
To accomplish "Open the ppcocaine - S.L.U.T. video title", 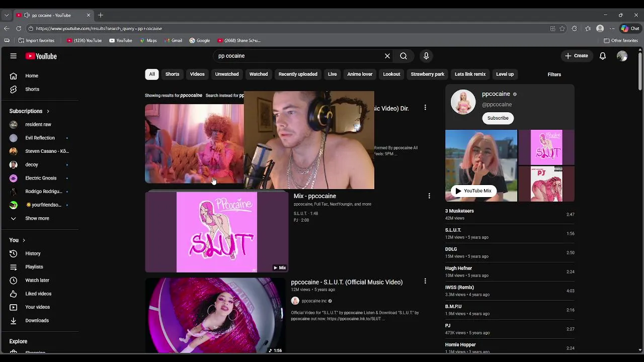I will [347, 283].
